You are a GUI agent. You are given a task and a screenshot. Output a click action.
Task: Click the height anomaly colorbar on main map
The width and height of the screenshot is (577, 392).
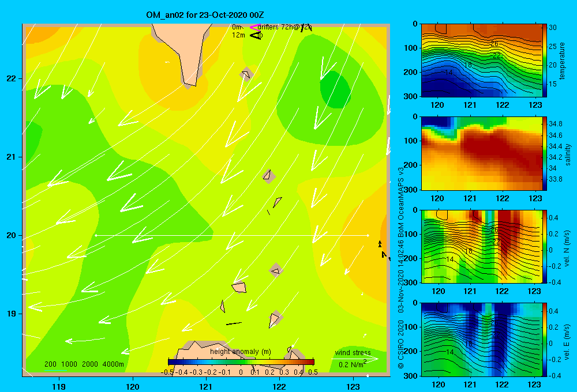[241, 362]
